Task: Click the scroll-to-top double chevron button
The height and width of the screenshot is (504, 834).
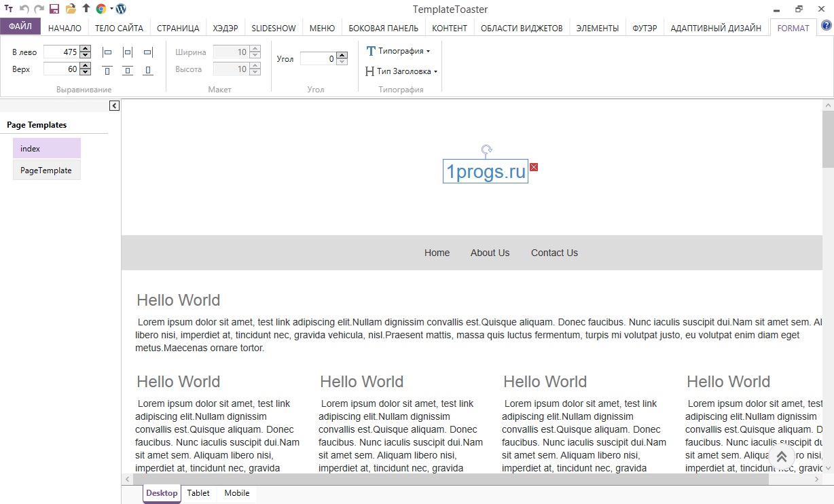Action: click(782, 457)
